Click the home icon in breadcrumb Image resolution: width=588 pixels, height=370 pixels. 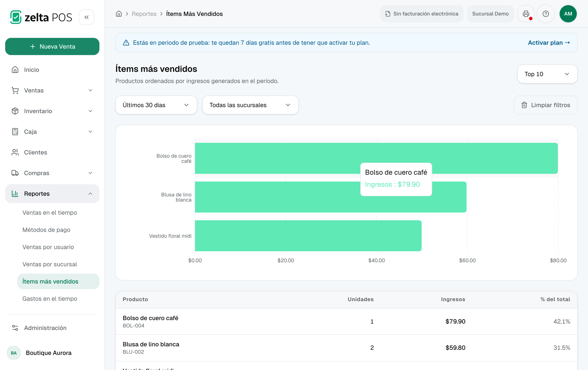(x=119, y=14)
